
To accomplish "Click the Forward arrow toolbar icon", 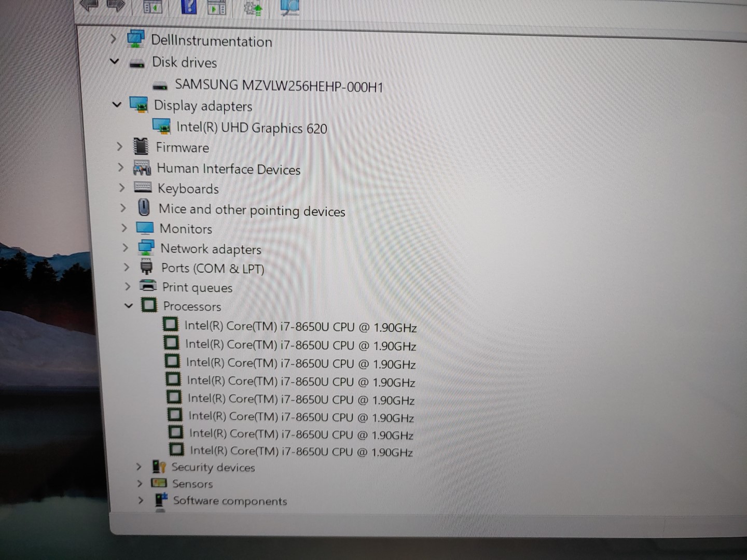I will coord(116,5).
